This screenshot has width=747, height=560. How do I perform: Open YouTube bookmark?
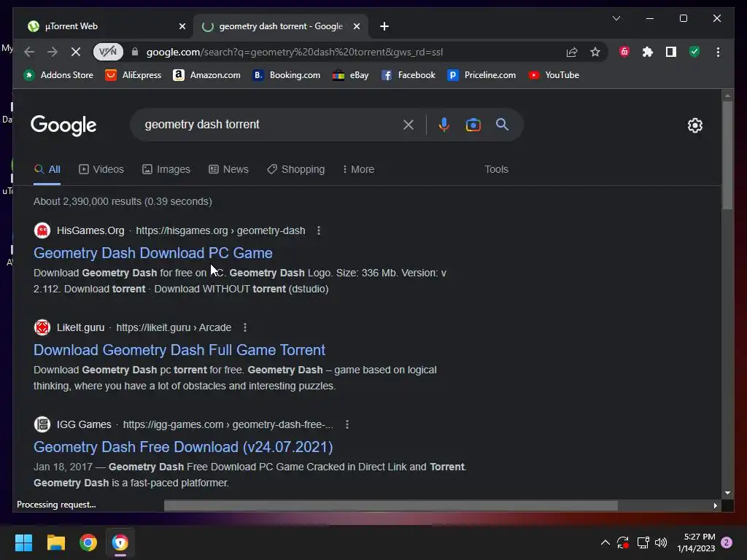pyautogui.click(x=554, y=75)
